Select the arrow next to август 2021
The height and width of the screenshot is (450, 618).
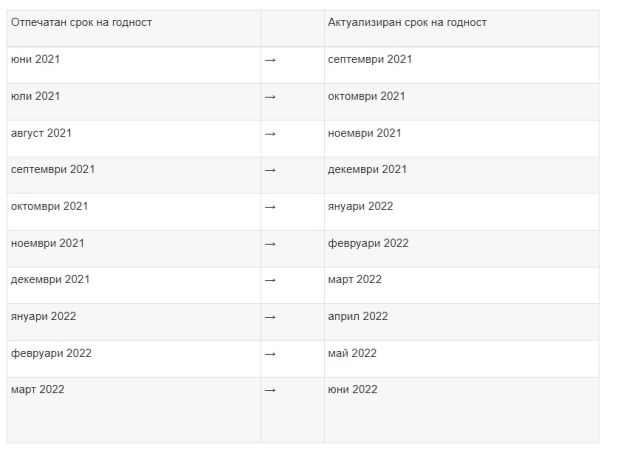coord(270,134)
